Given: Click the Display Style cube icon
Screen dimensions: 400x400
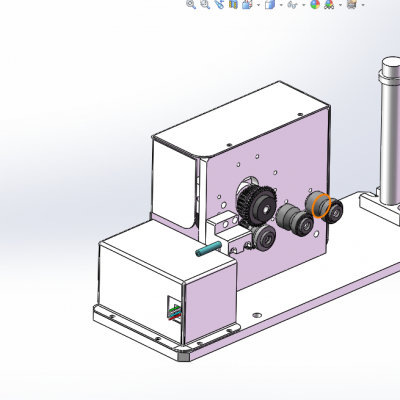Looking at the screenshot, I should [x=270, y=4].
